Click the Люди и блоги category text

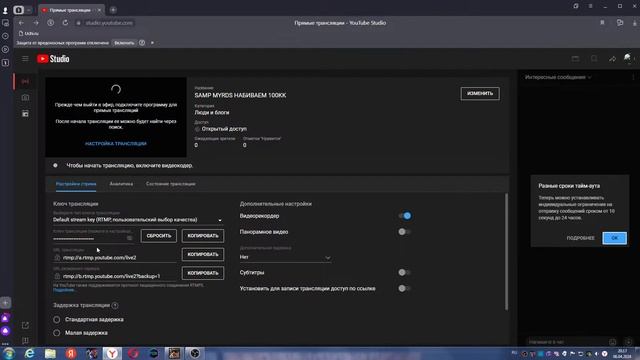pos(212,112)
